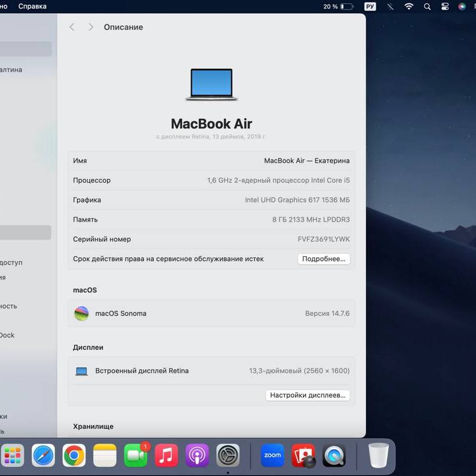
Task: Select the serial number FVFZ3691LYWK
Action: pos(324,239)
